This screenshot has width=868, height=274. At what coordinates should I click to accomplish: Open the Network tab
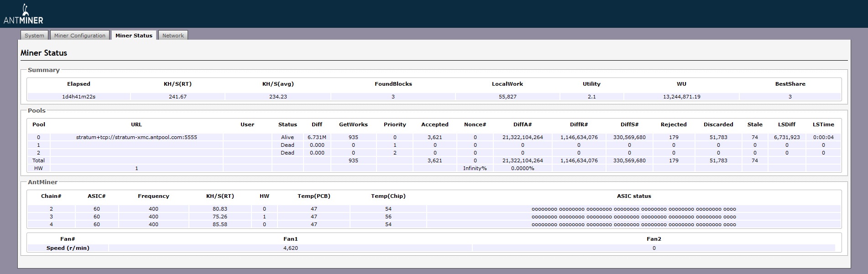[173, 36]
